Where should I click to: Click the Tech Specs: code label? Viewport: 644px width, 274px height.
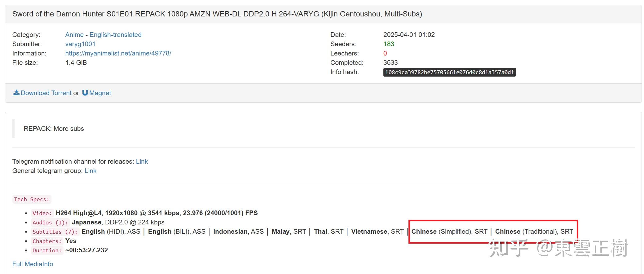point(32,199)
